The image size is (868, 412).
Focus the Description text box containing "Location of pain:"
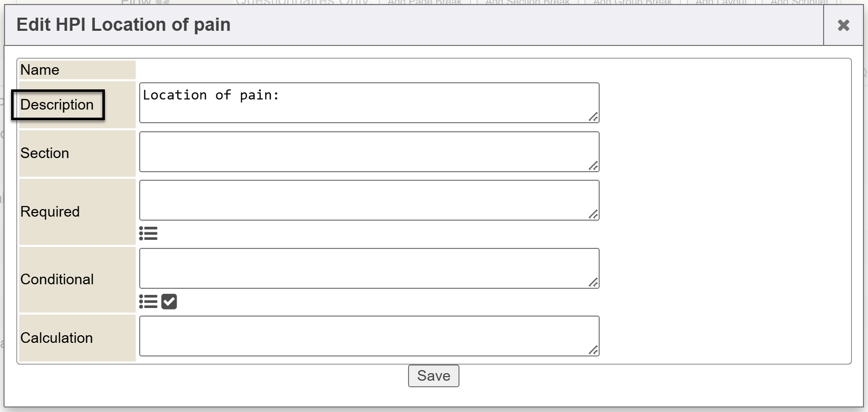(369, 103)
